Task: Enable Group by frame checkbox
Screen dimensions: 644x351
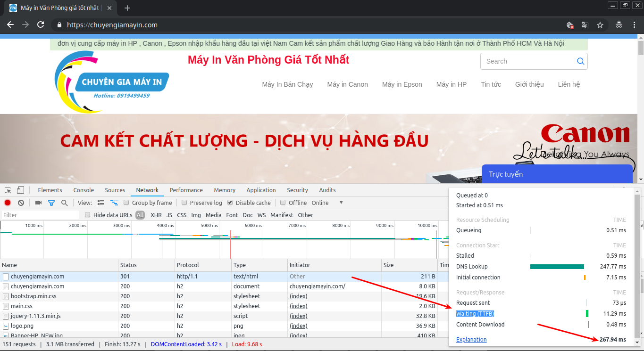Action: point(126,203)
